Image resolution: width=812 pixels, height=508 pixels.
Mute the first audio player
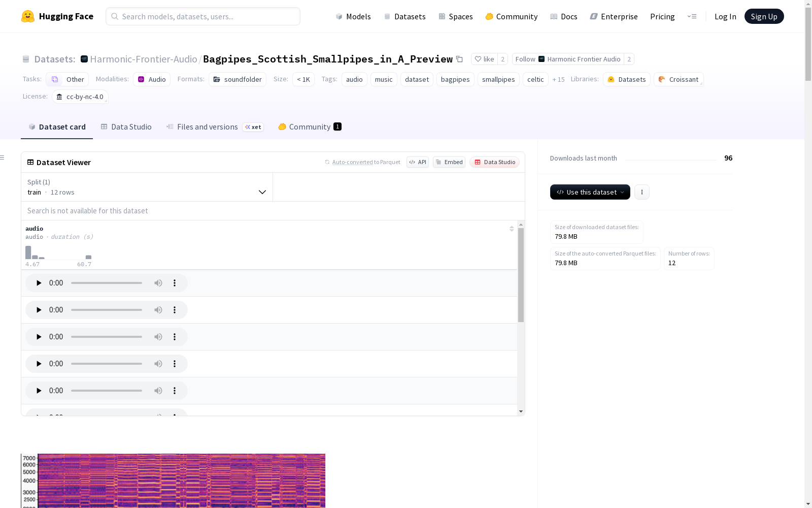(x=158, y=283)
